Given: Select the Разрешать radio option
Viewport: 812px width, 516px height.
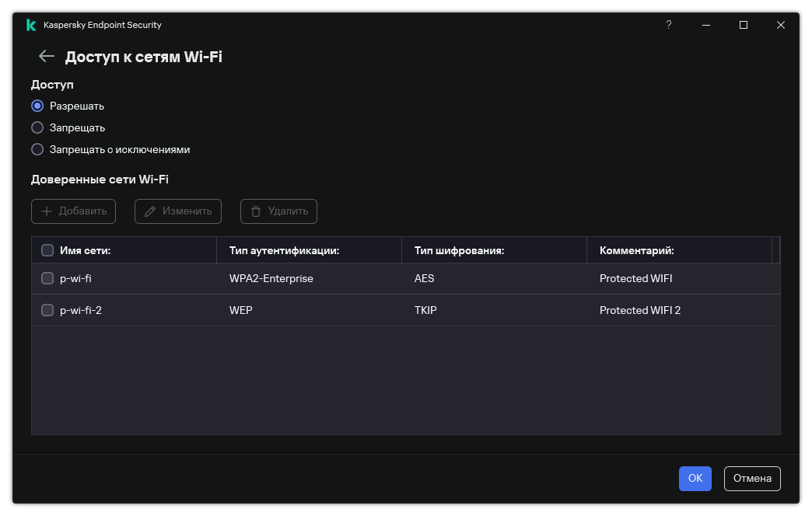Looking at the screenshot, I should (x=37, y=106).
